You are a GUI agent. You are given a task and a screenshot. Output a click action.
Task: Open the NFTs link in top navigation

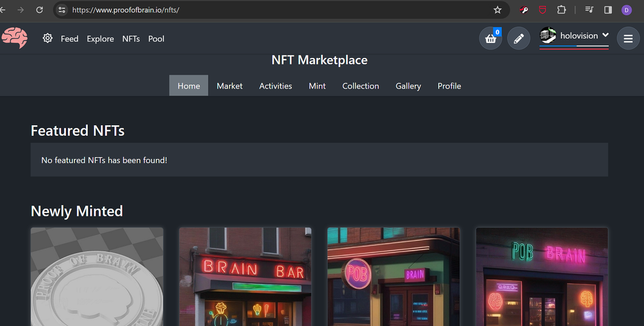(131, 39)
